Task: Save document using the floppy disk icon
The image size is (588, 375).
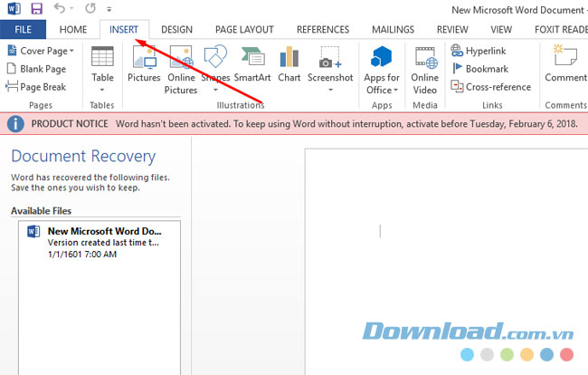Action: coord(37,9)
